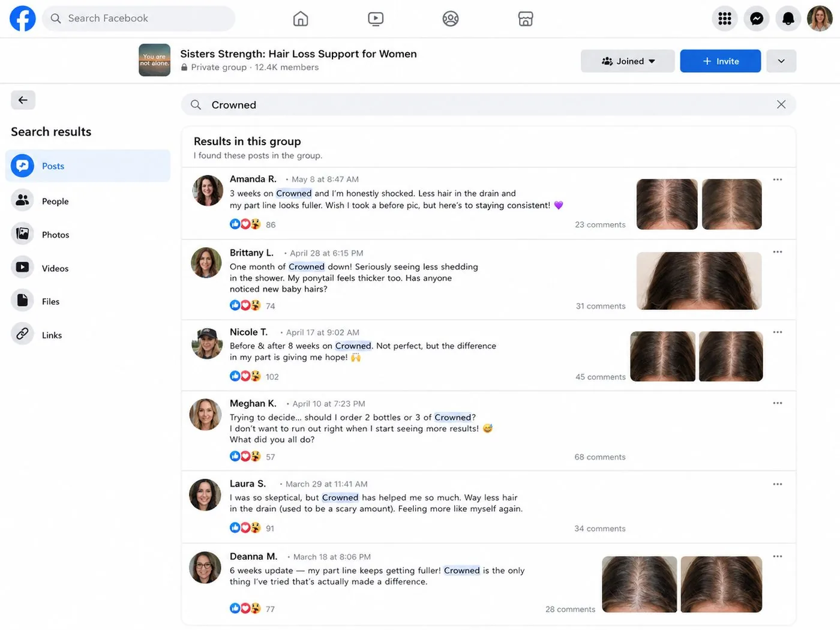The image size is (840, 630).
Task: Open Meghan K. profile picture
Action: (x=205, y=415)
